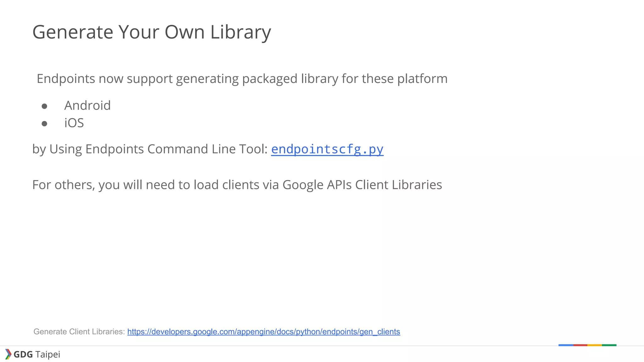Select the slide title Generate Your Own Library
This screenshot has width=644, height=362.
coord(152,32)
